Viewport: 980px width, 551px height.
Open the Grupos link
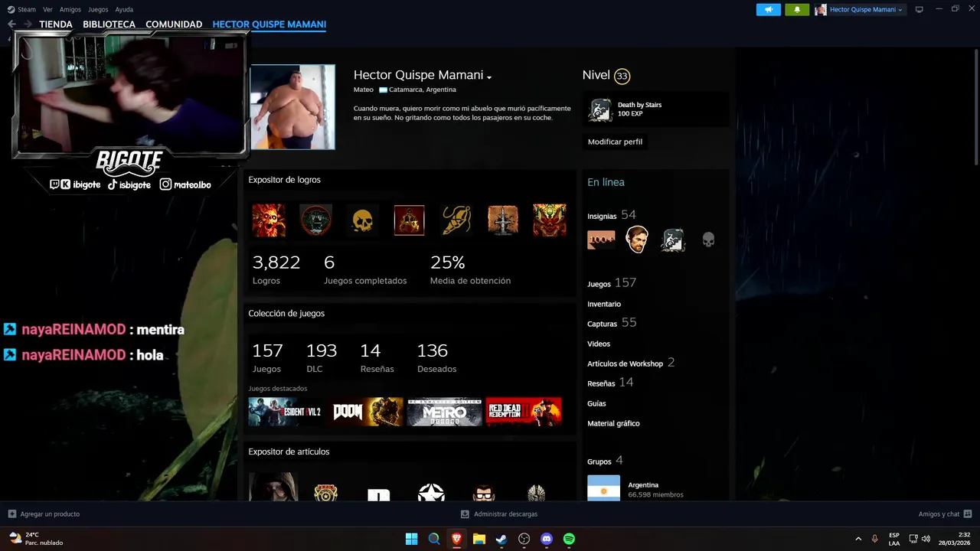[x=599, y=461]
